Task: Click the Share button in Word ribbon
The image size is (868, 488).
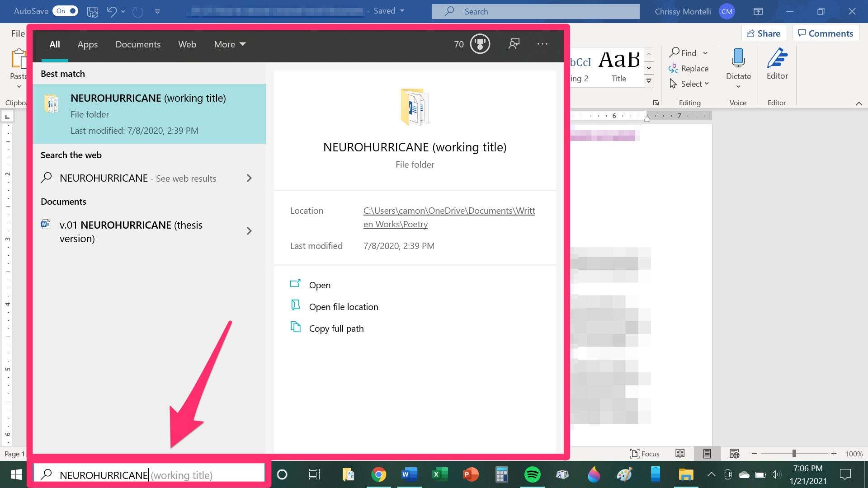Action: pos(764,33)
